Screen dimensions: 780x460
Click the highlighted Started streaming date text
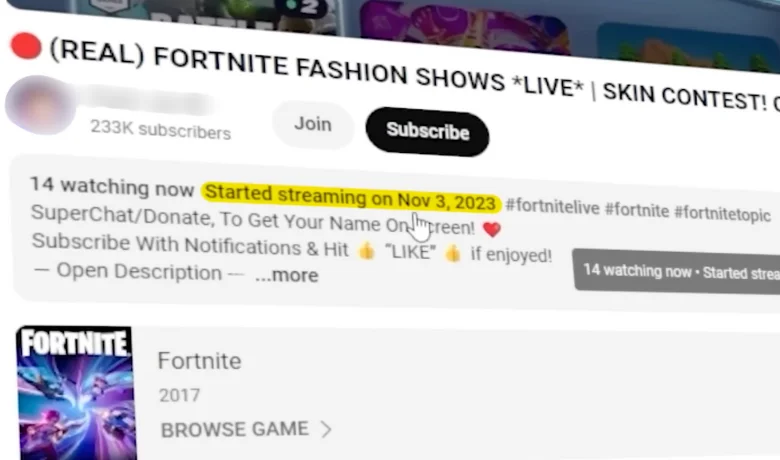click(x=351, y=197)
